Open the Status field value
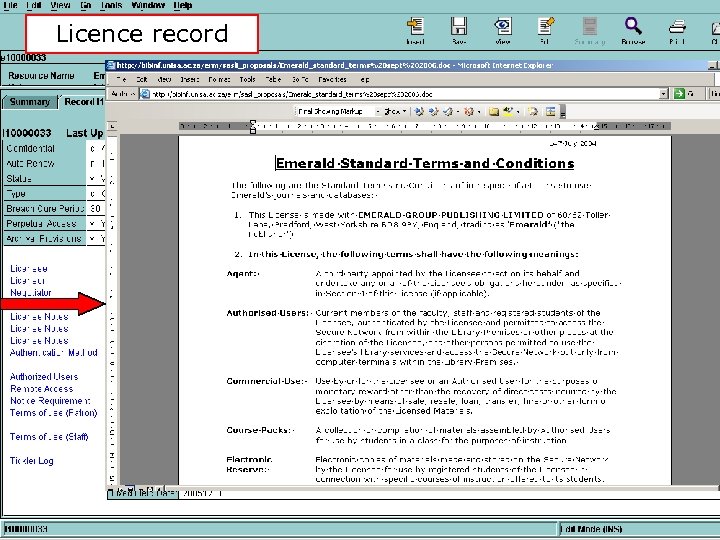The height and width of the screenshot is (540, 720). pyautogui.click(x=96, y=178)
